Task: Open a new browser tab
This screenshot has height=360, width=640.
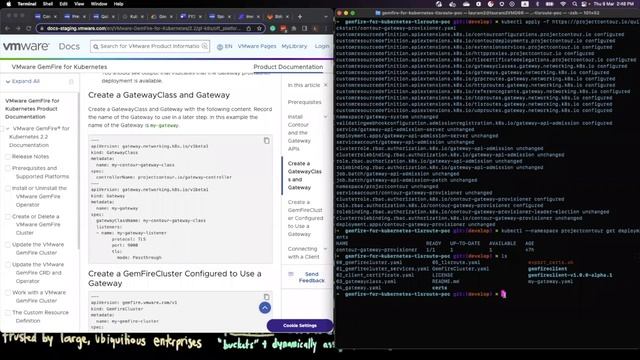Action: click(300, 17)
